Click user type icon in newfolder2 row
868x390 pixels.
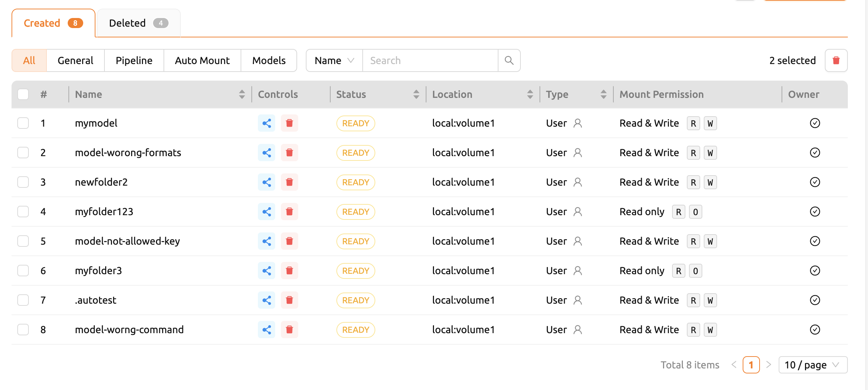(578, 182)
